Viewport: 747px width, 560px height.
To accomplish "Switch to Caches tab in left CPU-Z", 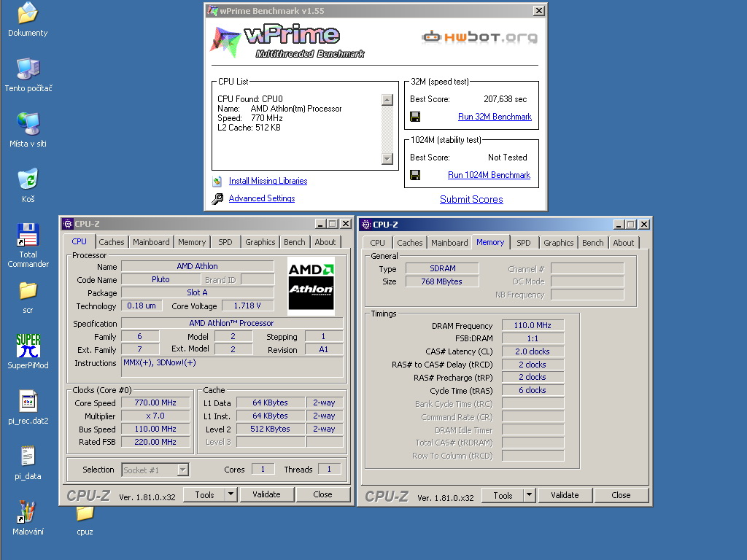I will (x=112, y=242).
